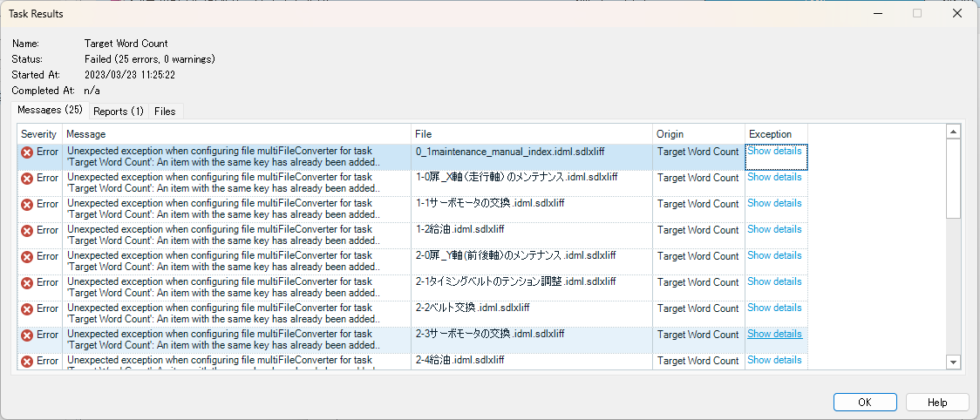
Task: Sort by the File column header
Action: point(532,134)
